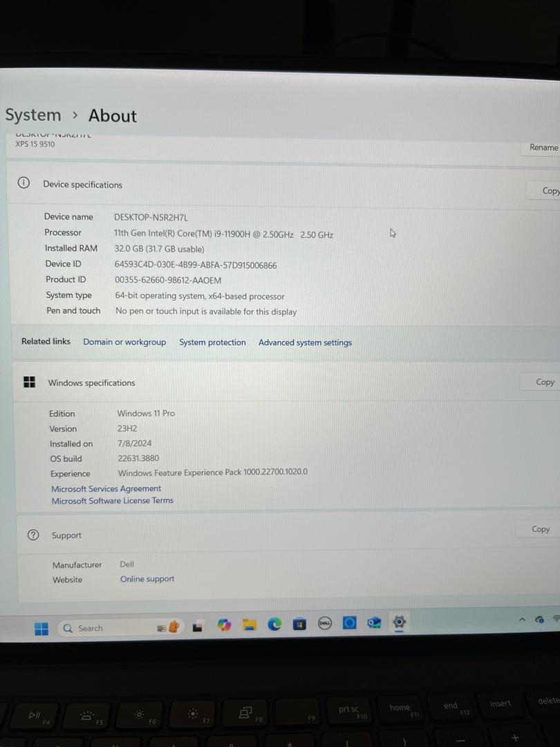Launch Copilot from the taskbar
Screen dimensions: 560x747
[x=224, y=625]
